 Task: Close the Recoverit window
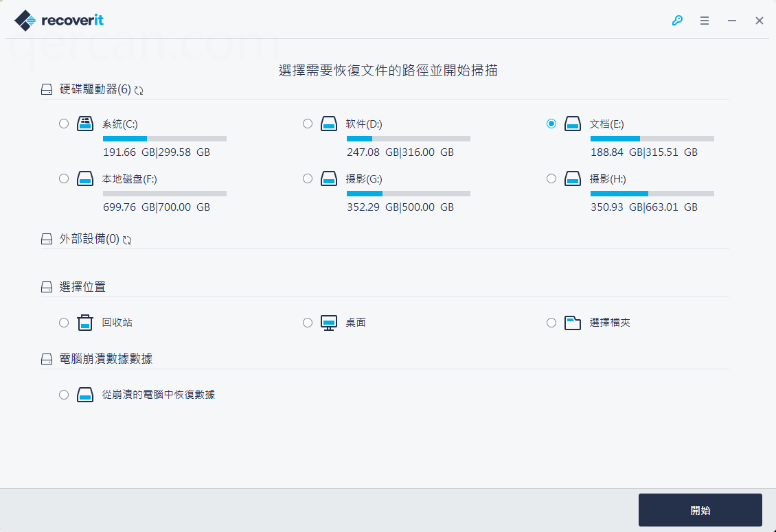click(x=759, y=21)
